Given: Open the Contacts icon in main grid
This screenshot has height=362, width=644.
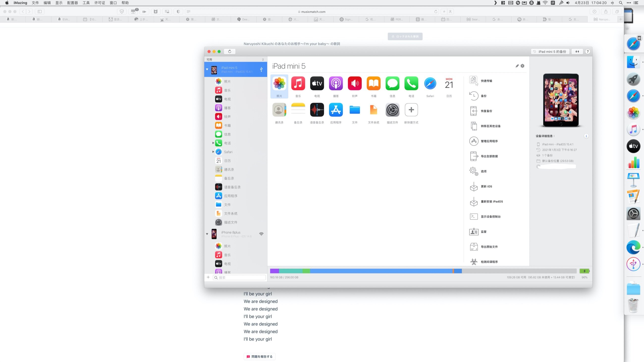Looking at the screenshot, I should coord(279,110).
